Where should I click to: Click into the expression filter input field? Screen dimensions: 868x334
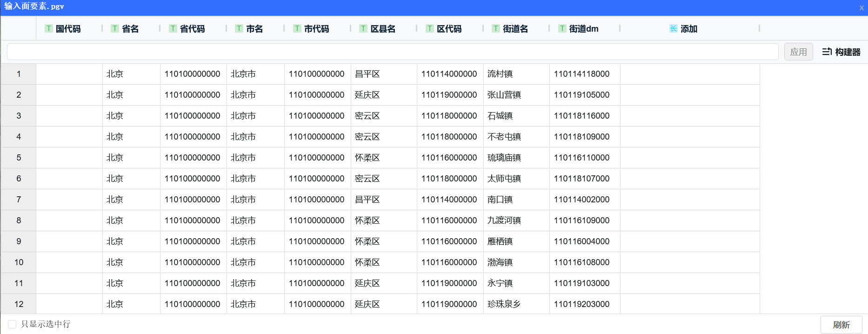392,52
